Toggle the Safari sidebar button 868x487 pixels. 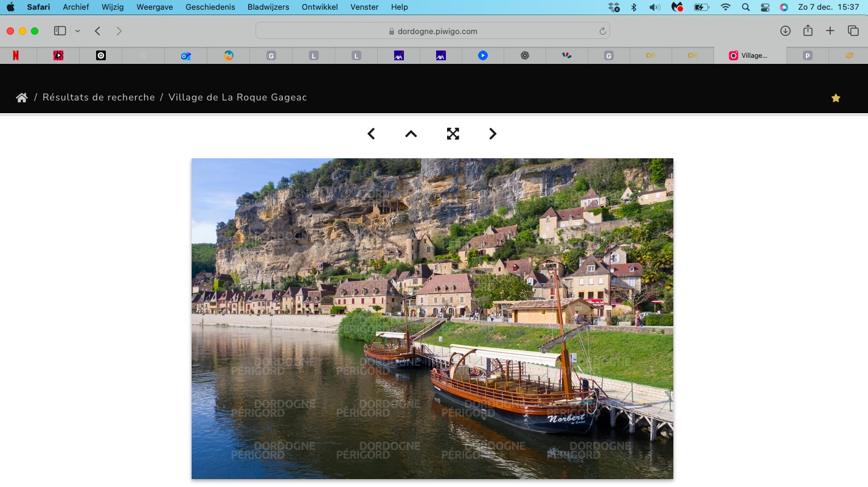pos(60,31)
